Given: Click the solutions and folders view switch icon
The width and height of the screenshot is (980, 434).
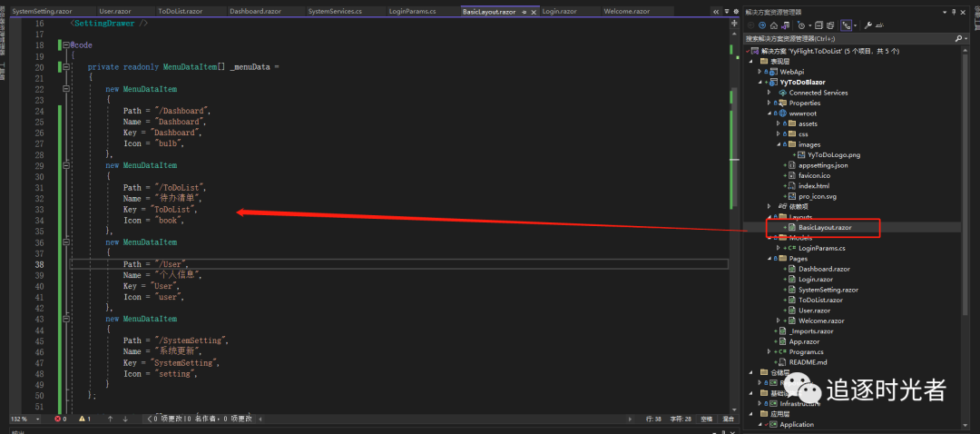Looking at the screenshot, I should pyautogui.click(x=786, y=25).
